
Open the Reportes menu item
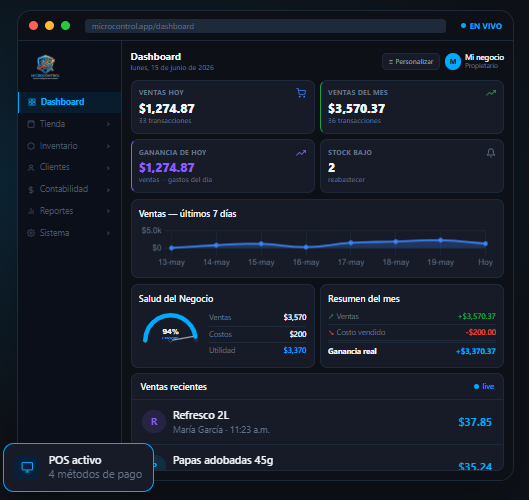70,211
